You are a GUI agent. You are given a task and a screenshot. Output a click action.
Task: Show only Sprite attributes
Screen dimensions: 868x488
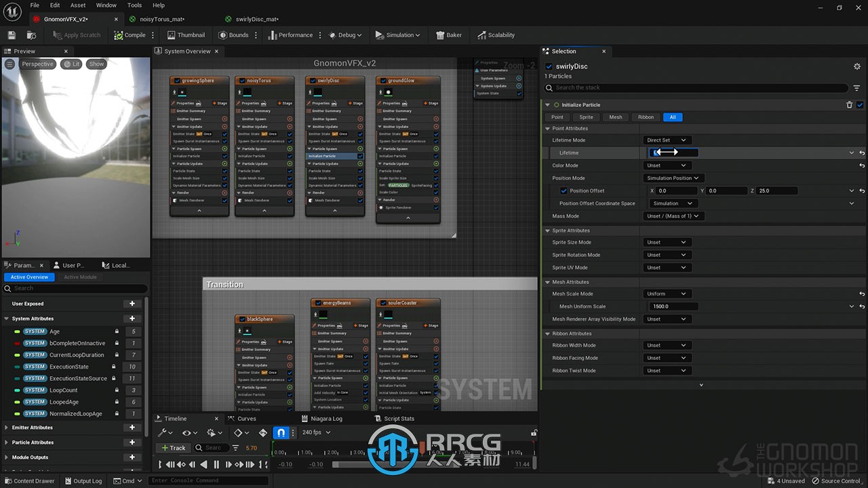tap(586, 117)
